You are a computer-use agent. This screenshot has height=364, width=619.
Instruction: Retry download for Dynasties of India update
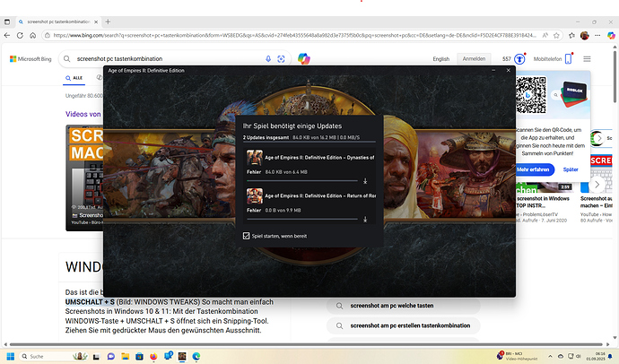pyautogui.click(x=365, y=181)
